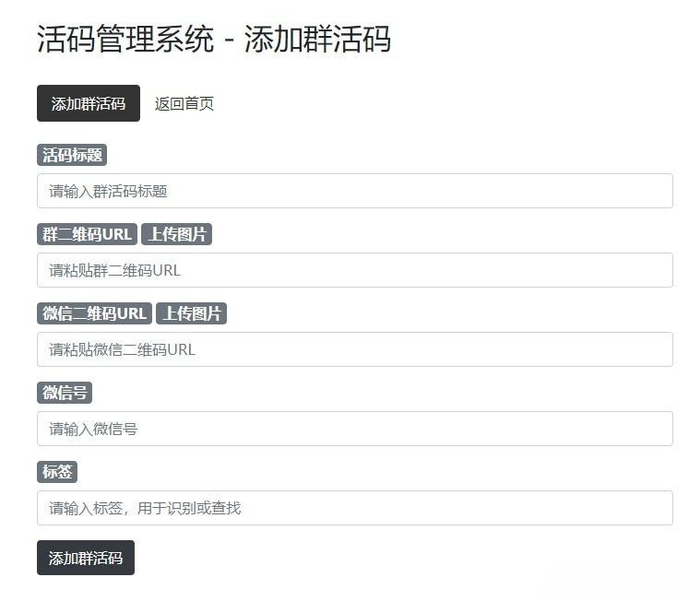Click the 标签 label badge

(57, 472)
